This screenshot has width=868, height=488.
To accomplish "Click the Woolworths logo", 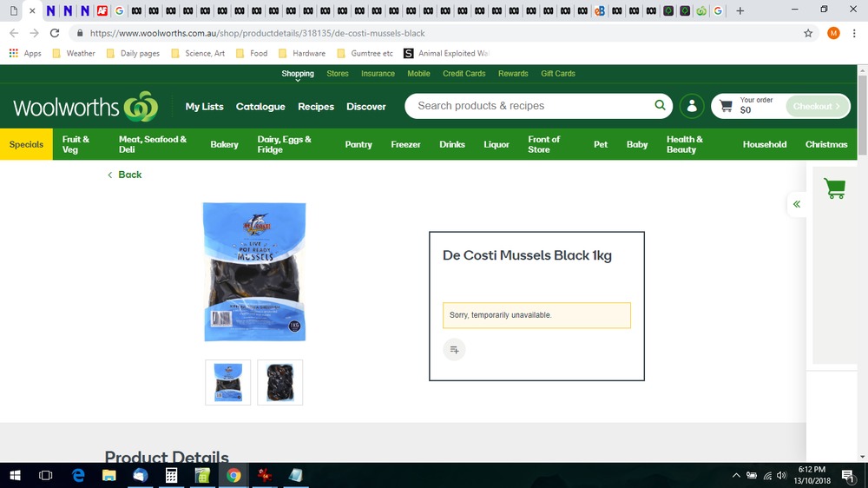I will click(85, 107).
